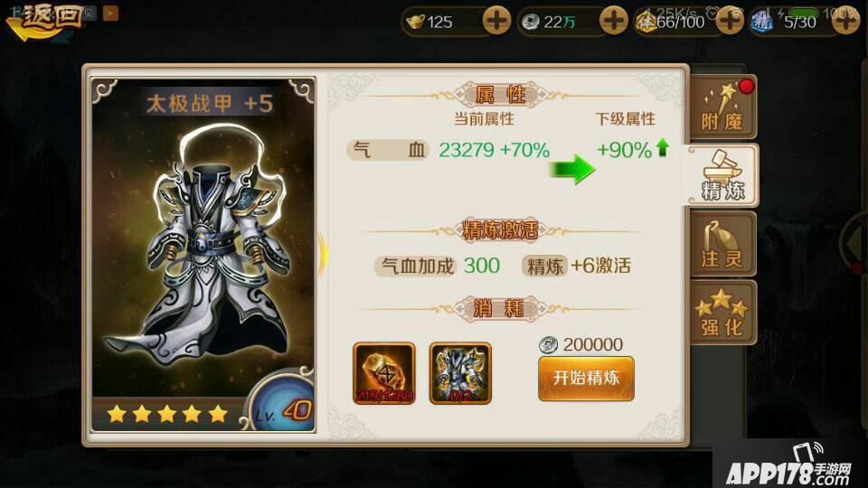Viewport: 868px width, 488px height.
Task: Add silver coins via plus icon
Action: (613, 22)
